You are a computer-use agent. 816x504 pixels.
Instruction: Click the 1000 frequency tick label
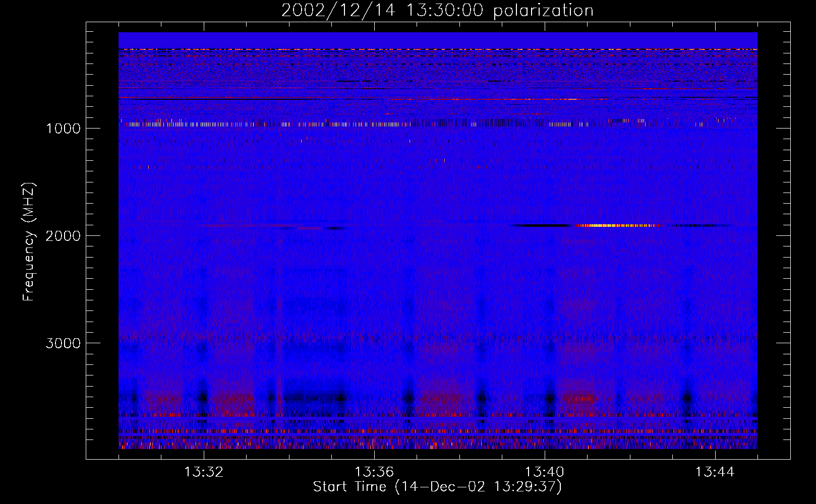pos(64,129)
